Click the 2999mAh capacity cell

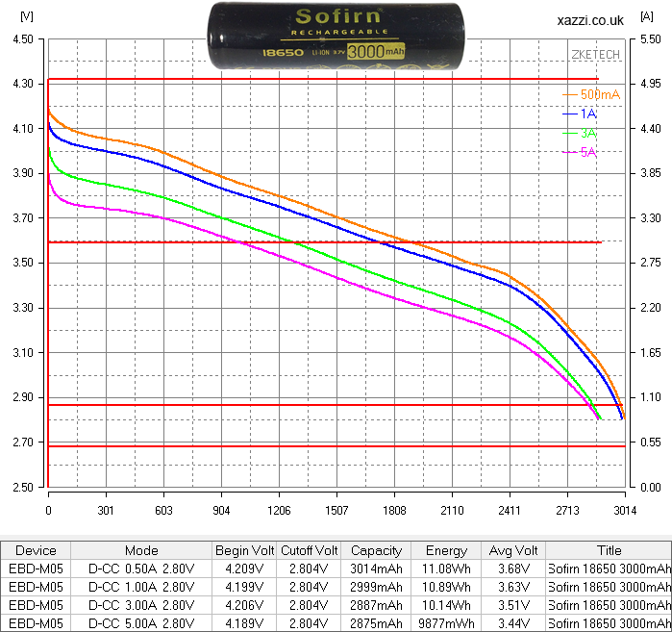[x=376, y=587]
